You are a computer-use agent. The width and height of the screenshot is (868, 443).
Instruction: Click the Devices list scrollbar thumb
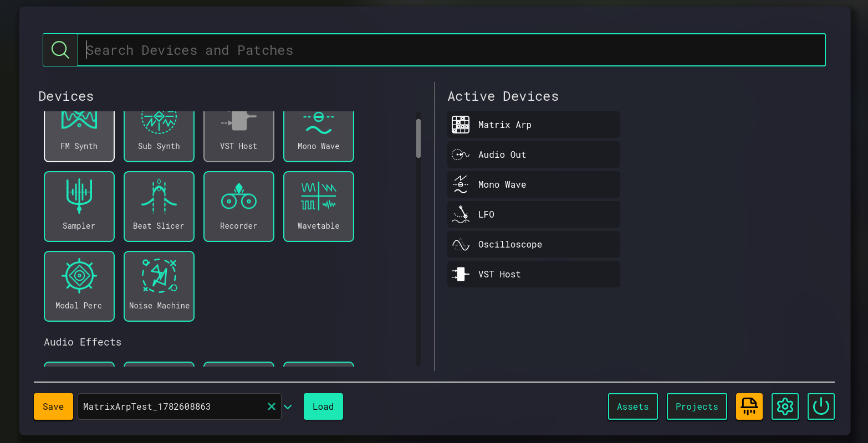(418, 138)
